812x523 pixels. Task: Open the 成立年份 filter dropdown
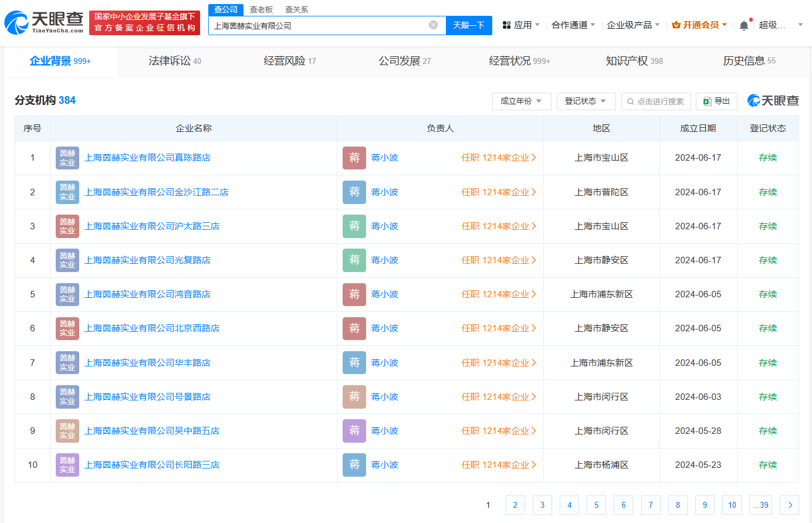(521, 101)
